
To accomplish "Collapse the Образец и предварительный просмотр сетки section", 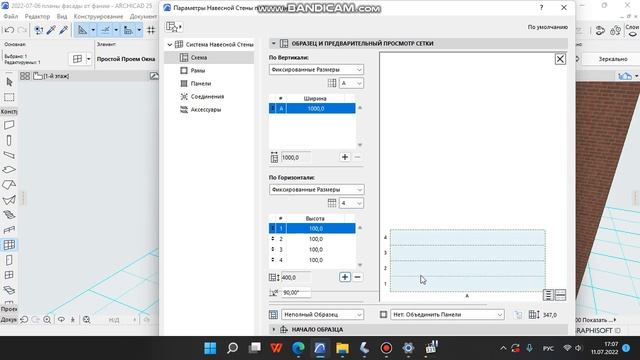I will click(273, 43).
